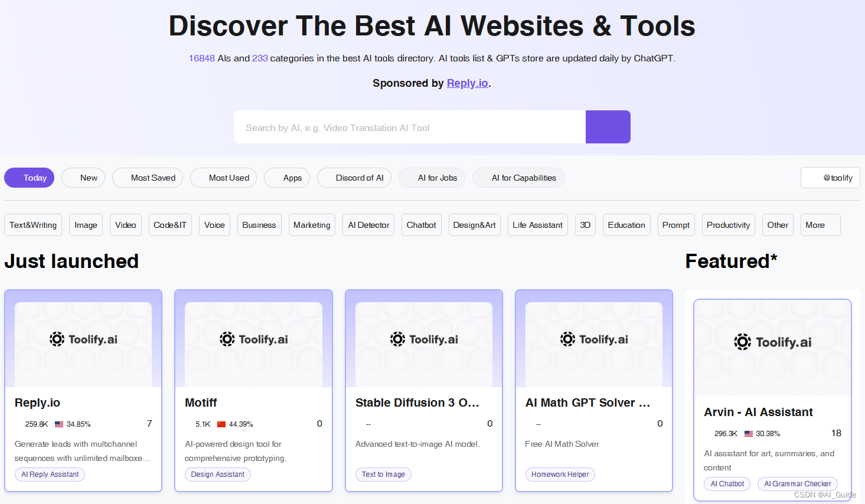Viewport: 865px width, 504px height.
Task: Click the US flag icon on Reply.io card
Action: tap(59, 424)
